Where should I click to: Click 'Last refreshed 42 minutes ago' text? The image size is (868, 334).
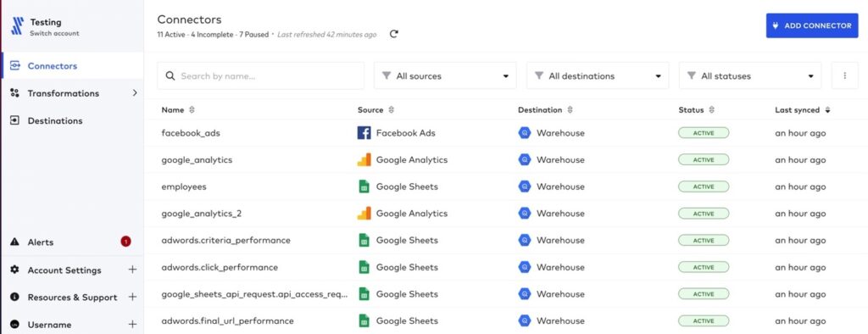click(x=326, y=35)
